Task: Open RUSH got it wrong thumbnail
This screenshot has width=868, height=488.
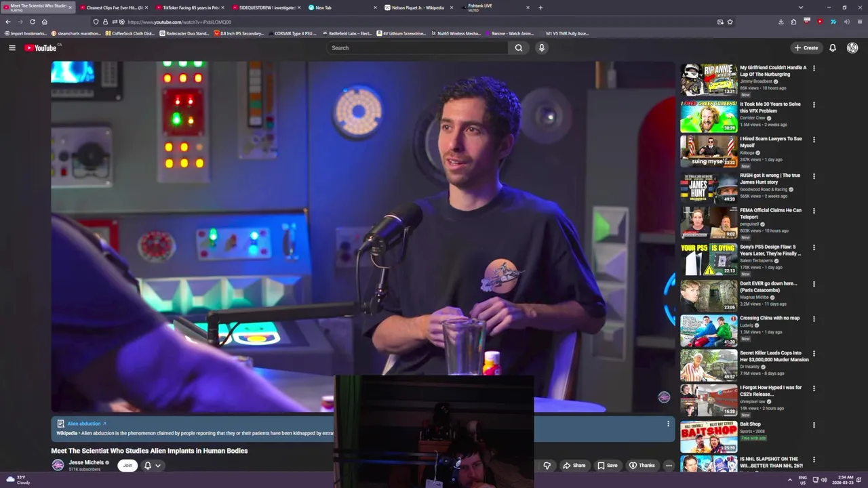Action: coord(709,187)
